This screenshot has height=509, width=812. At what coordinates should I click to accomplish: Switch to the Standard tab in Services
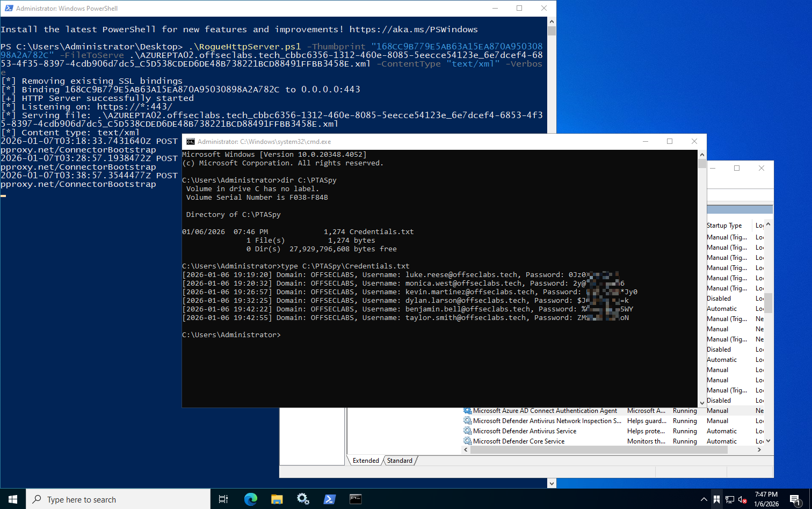pyautogui.click(x=400, y=461)
